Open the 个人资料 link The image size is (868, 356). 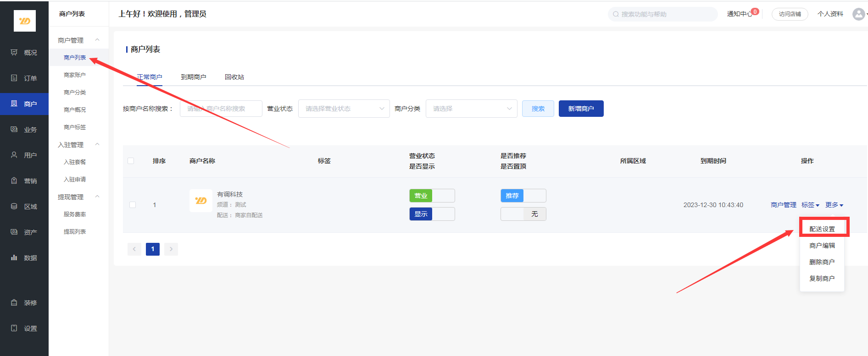[x=830, y=14]
